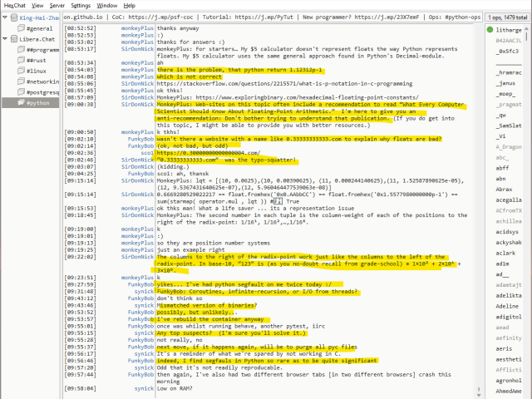Open the Window menu
Image resolution: width=532 pixels, height=399 pixels.
[x=106, y=5]
